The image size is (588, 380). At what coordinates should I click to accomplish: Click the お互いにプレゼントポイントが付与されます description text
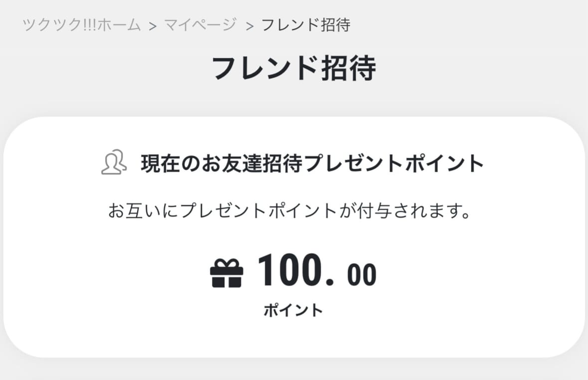[289, 211]
